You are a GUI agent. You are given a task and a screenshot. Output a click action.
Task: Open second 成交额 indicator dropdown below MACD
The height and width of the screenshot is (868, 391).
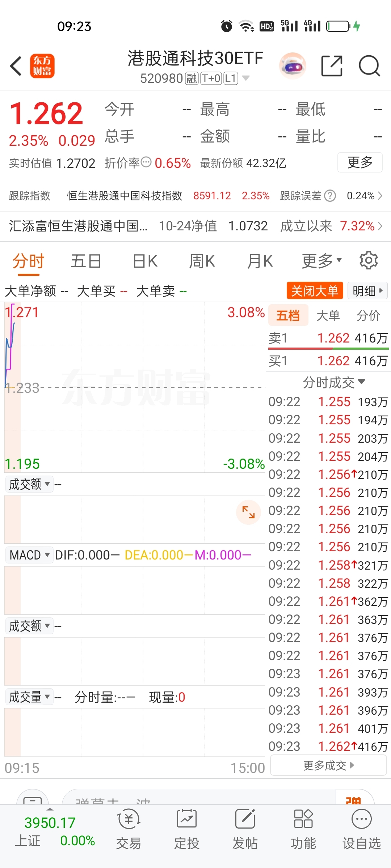pos(29,626)
